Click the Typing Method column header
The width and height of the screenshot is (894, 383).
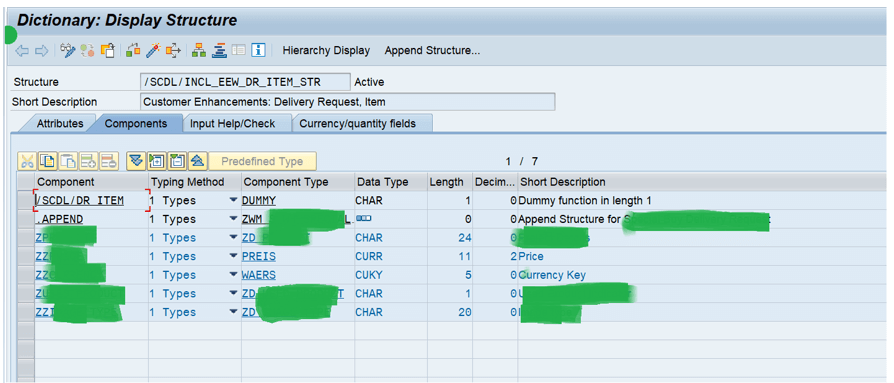click(194, 182)
